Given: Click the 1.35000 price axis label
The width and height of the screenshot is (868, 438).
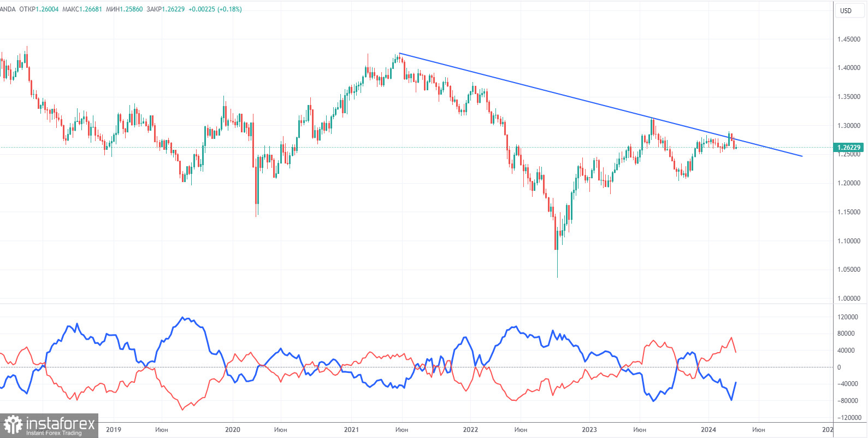Looking at the screenshot, I should click(849, 97).
